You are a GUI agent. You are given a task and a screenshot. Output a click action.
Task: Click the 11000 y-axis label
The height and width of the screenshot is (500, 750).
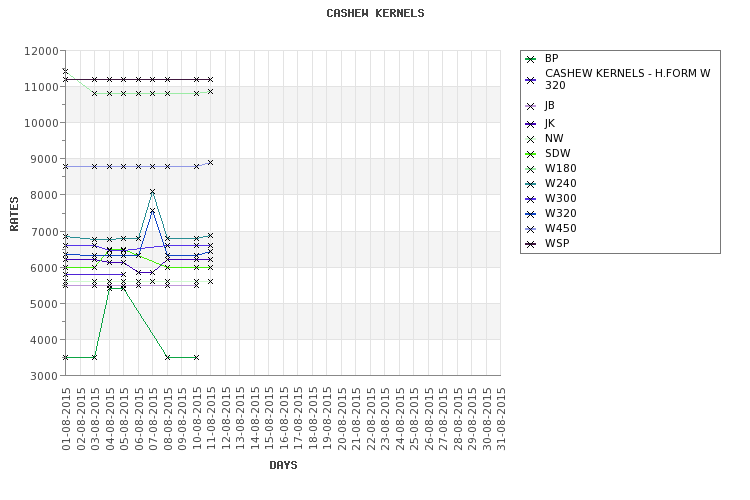(x=41, y=87)
